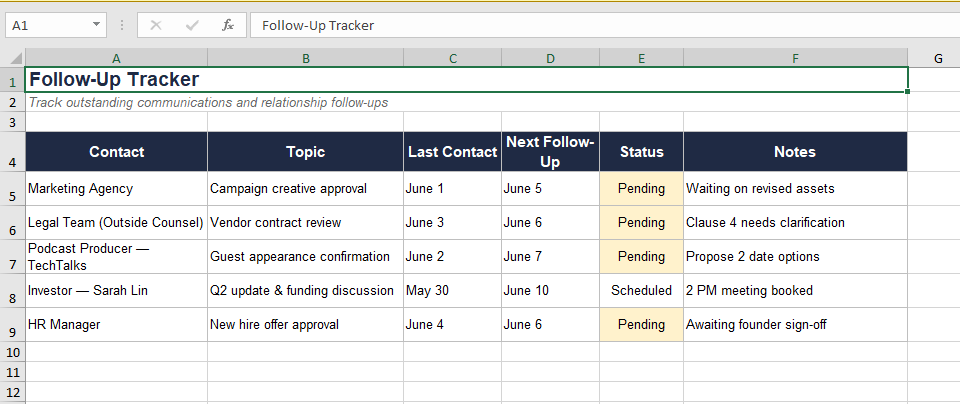Screen dimensions: 960x404
Task: Select Pending status in HR Manager row
Action: click(x=642, y=324)
